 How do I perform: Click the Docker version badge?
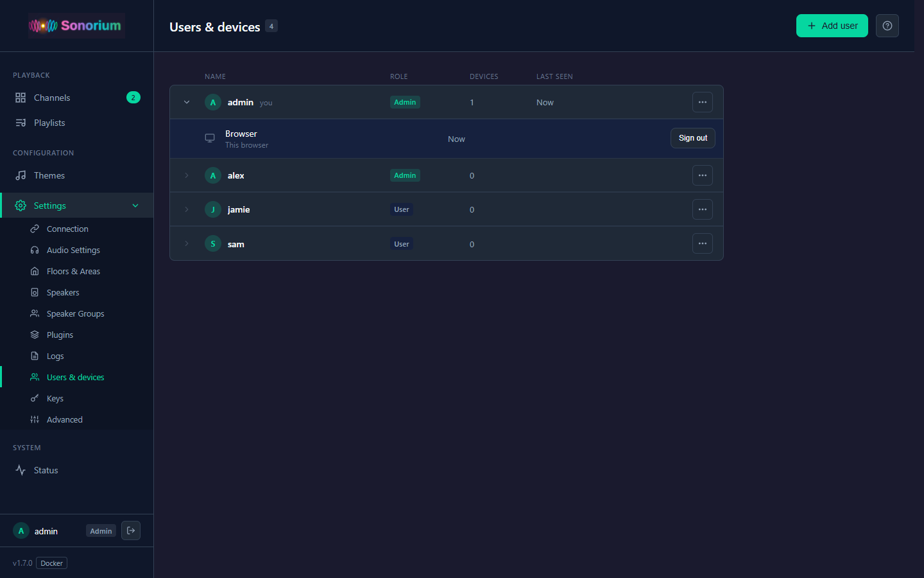point(51,563)
